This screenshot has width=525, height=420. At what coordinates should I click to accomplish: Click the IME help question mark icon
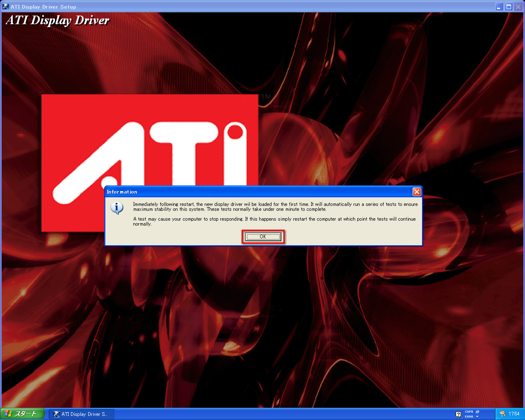(x=458, y=414)
